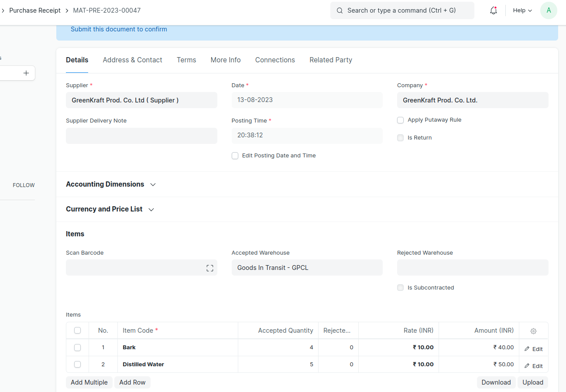566x392 pixels.
Task: Check Edit Posting Date and Time
Action: click(235, 156)
